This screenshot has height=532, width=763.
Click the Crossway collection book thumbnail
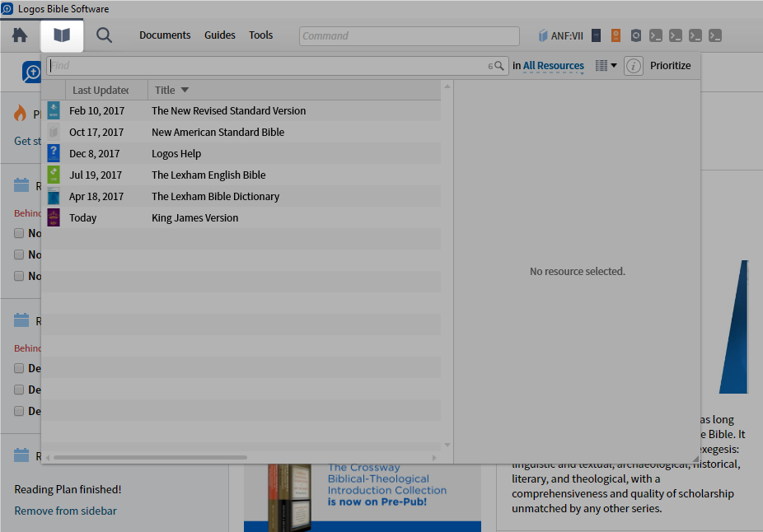coord(289,497)
